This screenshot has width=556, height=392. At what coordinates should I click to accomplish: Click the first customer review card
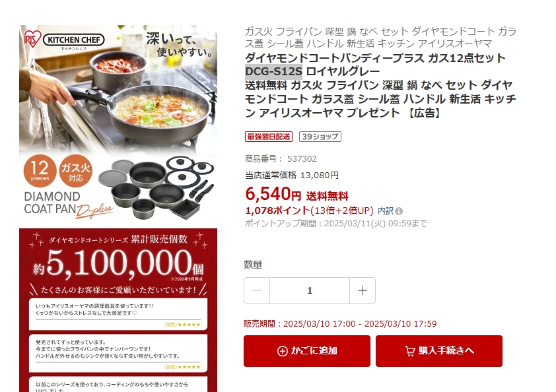tap(118, 314)
